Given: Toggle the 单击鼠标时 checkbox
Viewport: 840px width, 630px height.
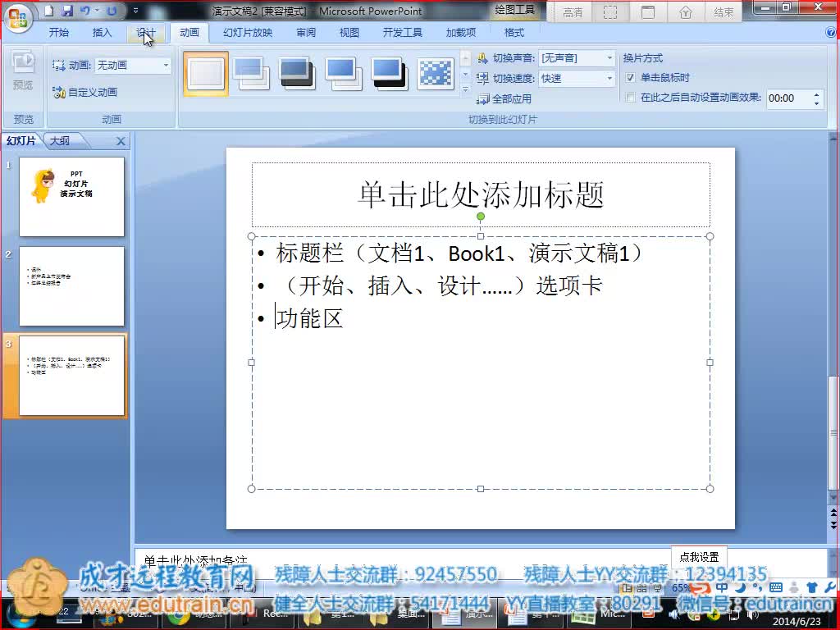Looking at the screenshot, I should (630, 78).
